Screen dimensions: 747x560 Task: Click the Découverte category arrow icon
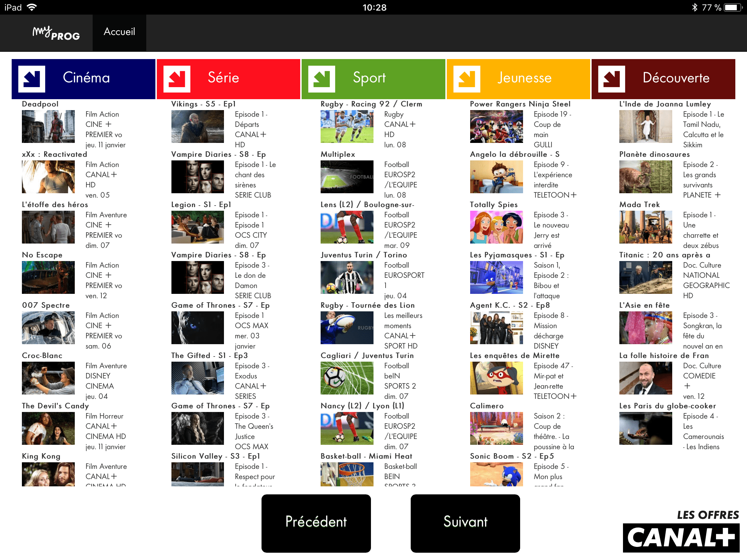[x=612, y=79]
